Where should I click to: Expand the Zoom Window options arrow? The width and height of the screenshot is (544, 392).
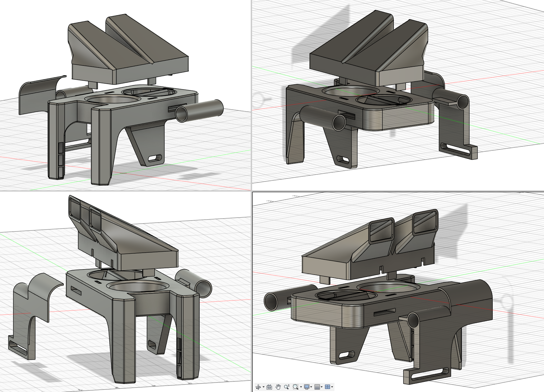301,387
